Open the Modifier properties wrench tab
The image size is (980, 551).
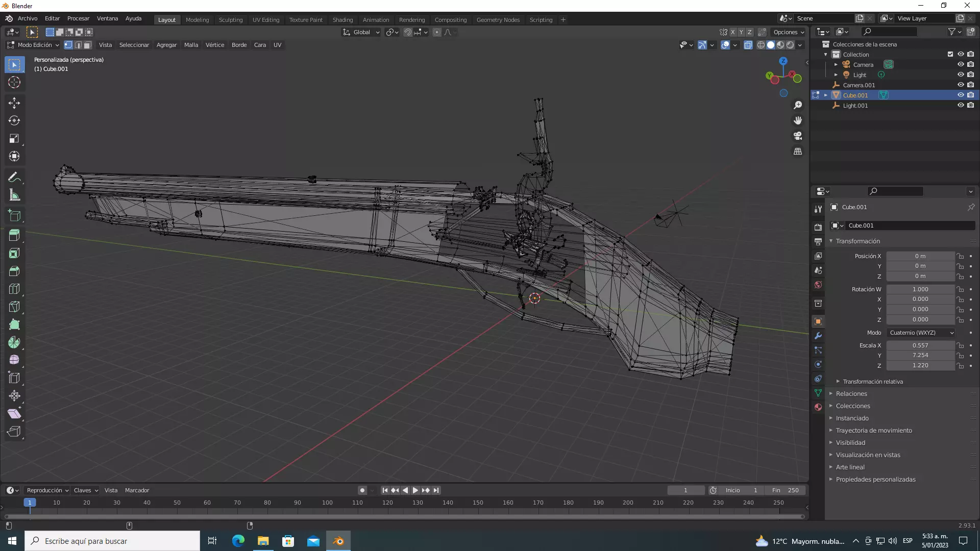click(x=818, y=336)
